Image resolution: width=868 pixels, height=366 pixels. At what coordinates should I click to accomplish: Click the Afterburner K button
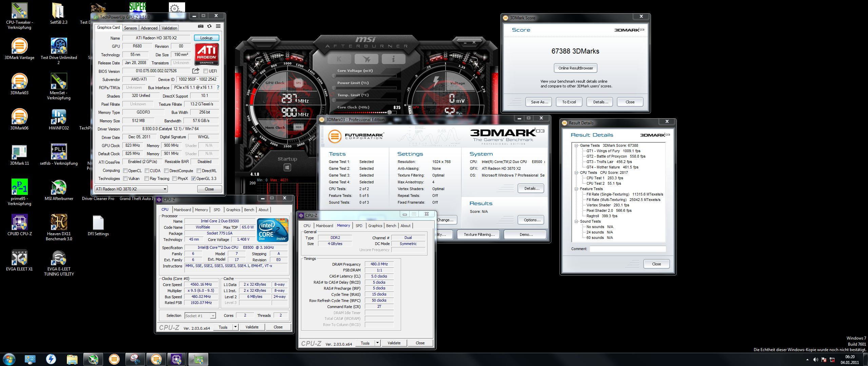[339, 59]
